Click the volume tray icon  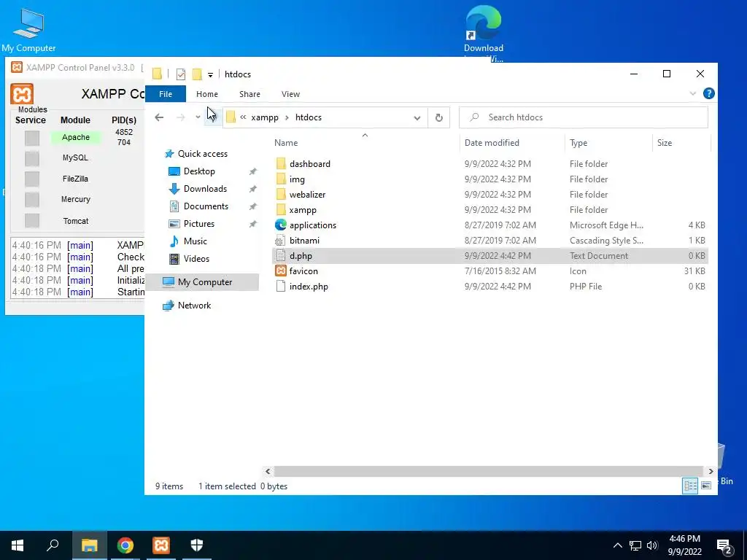coord(652,545)
